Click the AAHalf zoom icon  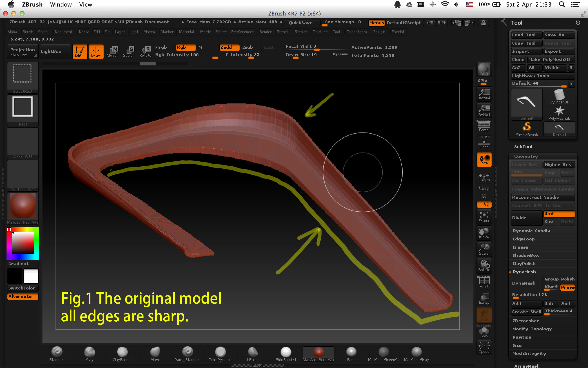tap(484, 110)
